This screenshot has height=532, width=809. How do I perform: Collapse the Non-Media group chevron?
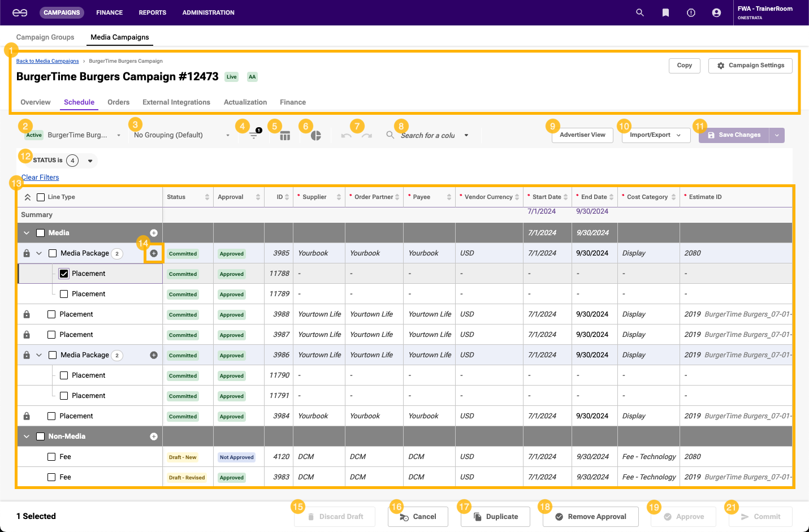pyautogui.click(x=27, y=436)
